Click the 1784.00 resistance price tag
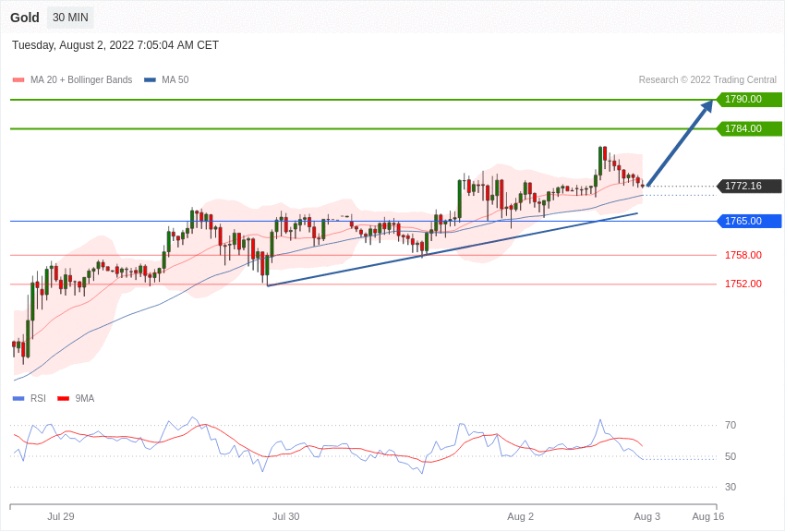 point(750,128)
